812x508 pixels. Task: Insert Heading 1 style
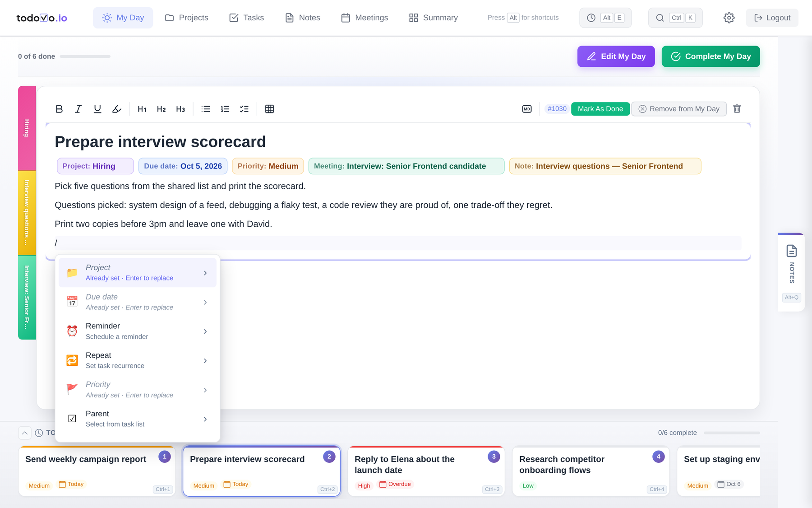[x=142, y=109]
